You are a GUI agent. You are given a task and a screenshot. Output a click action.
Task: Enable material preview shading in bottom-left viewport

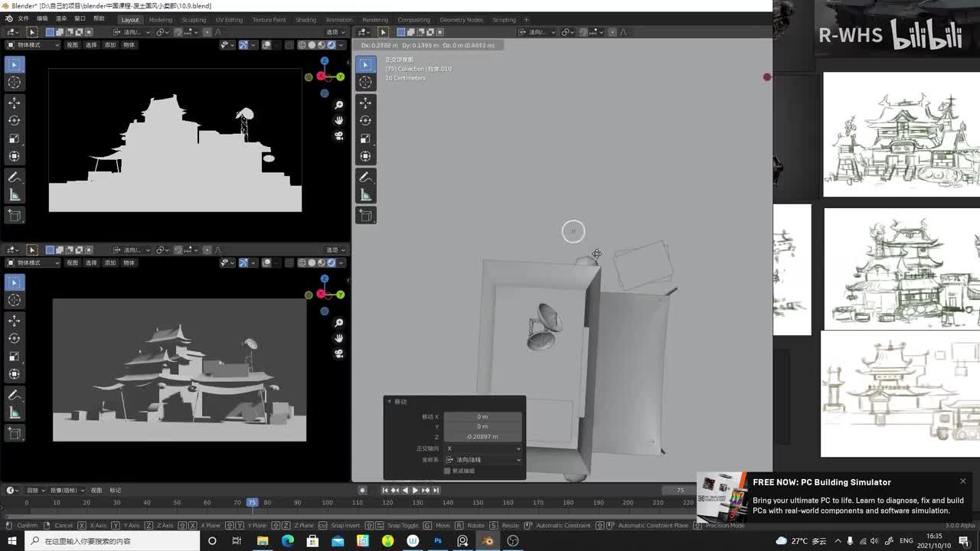pos(320,262)
